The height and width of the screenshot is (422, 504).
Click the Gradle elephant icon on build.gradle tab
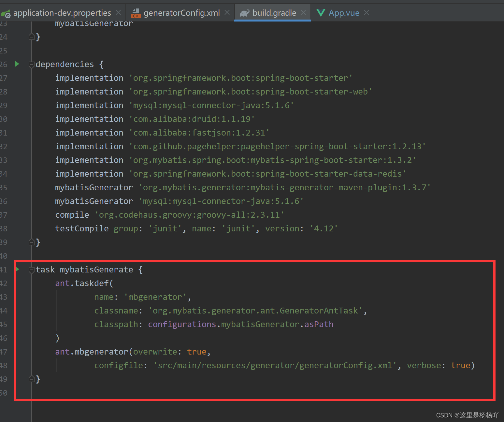[x=245, y=13]
